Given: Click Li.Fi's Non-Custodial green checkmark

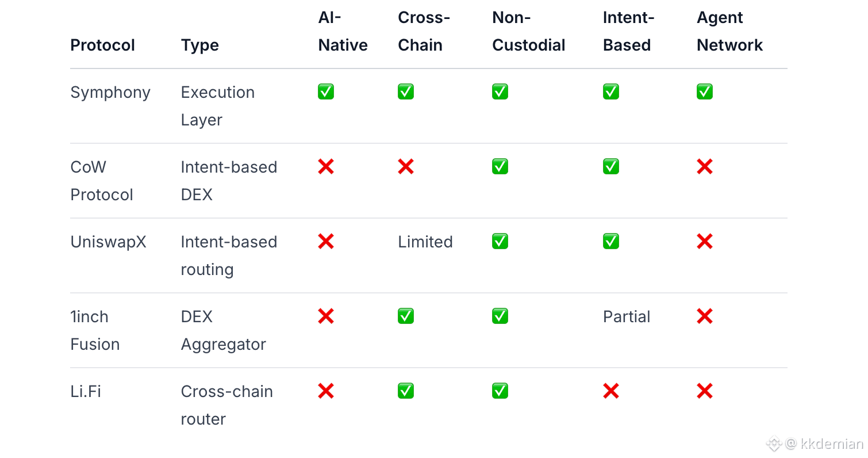Looking at the screenshot, I should pos(500,391).
